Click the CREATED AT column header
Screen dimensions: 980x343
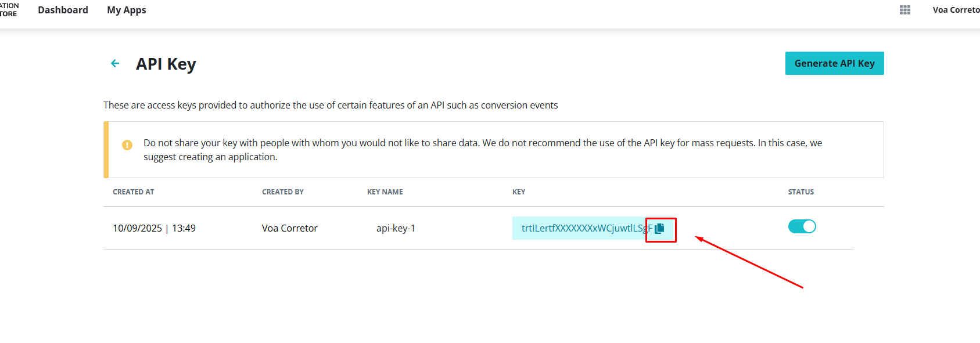(x=134, y=192)
